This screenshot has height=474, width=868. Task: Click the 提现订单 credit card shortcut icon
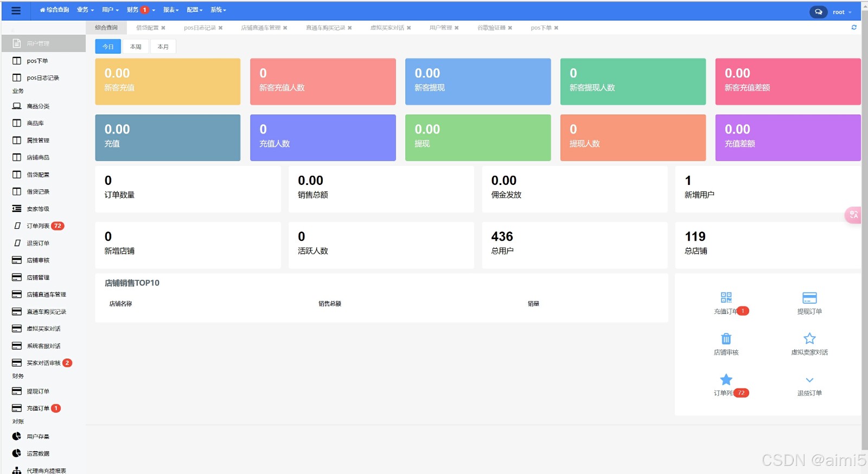tap(809, 298)
